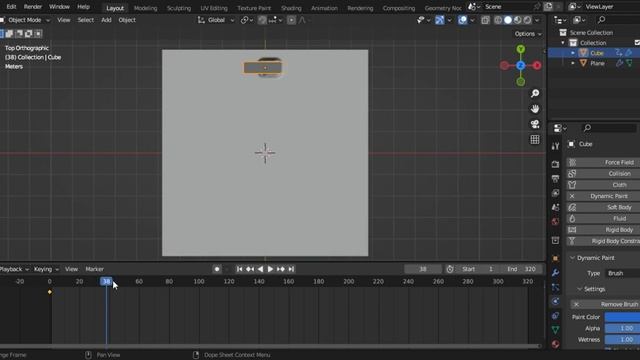Click the zoom magnifier icon in viewport
This screenshot has height=360, width=640.
(x=535, y=93)
